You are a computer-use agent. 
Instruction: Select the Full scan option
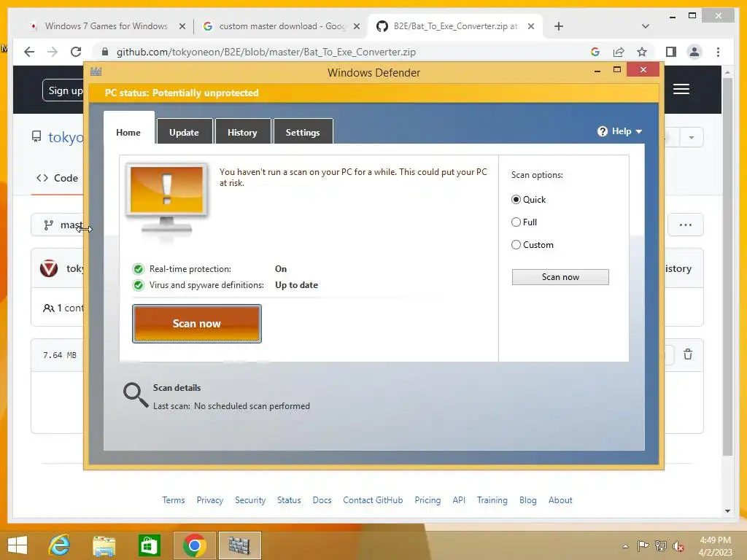coord(516,222)
